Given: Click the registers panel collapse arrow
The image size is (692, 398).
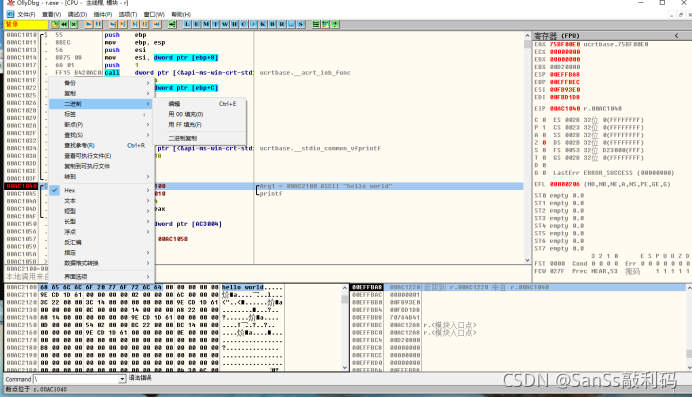Looking at the screenshot, I should [x=676, y=36].
